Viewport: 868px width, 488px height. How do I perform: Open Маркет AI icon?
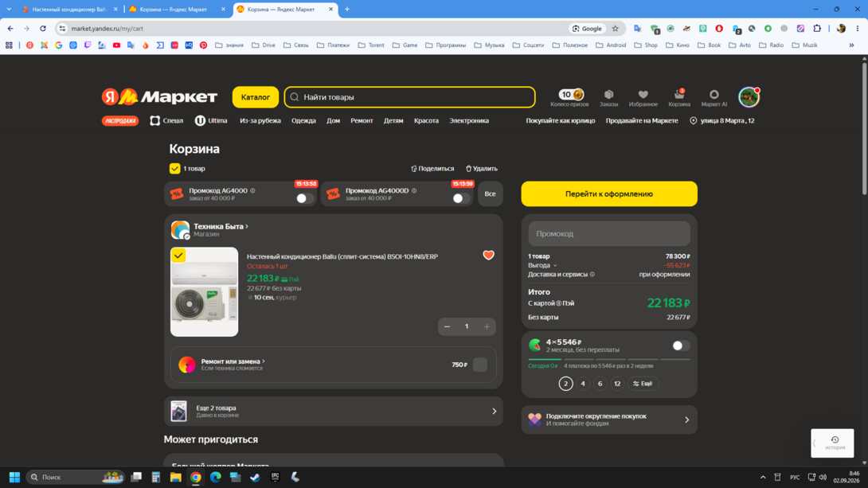coord(714,97)
